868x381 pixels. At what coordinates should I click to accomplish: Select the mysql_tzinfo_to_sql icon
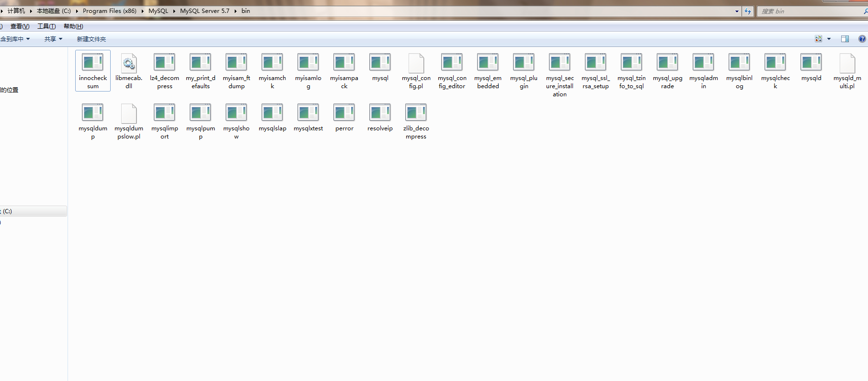click(632, 63)
